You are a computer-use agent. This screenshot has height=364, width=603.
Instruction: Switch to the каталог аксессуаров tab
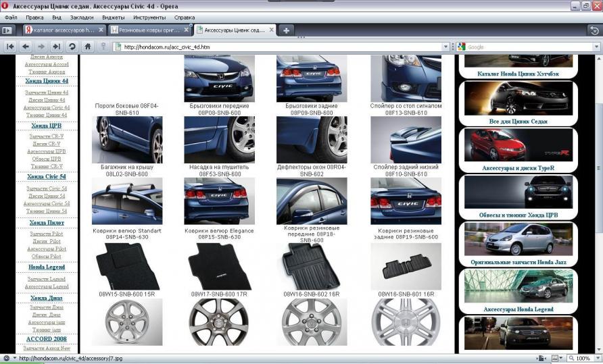[64, 30]
